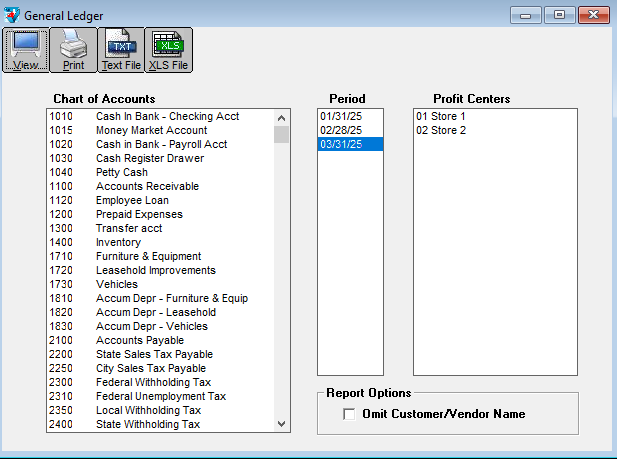Click the View report icon
Image resolution: width=617 pixels, height=459 pixels.
(x=26, y=49)
